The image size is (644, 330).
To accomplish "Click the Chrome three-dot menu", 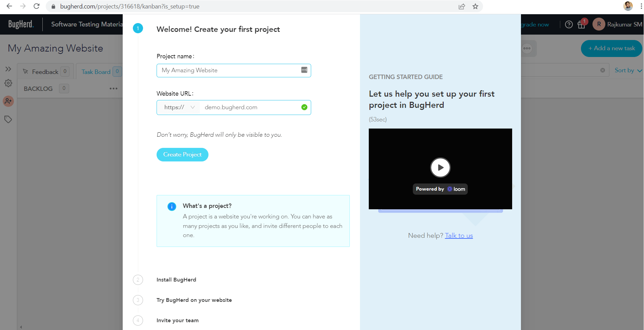I will tap(641, 6).
